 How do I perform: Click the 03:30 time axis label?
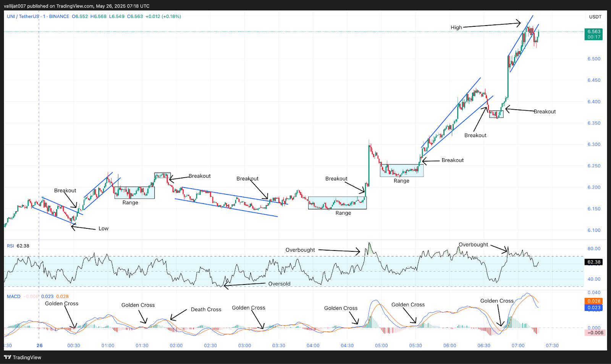pyautogui.click(x=279, y=345)
